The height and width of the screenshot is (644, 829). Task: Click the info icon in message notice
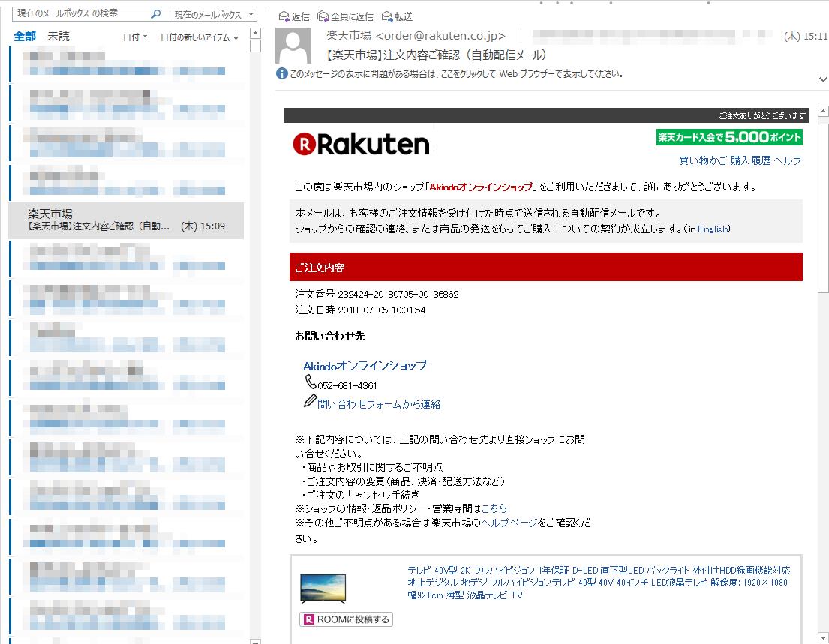tap(282, 74)
